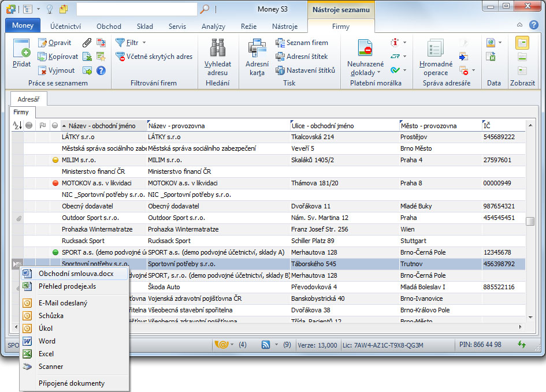546x392 pixels.
Task: Click the Město - provozovna column header
Action: [440, 125]
